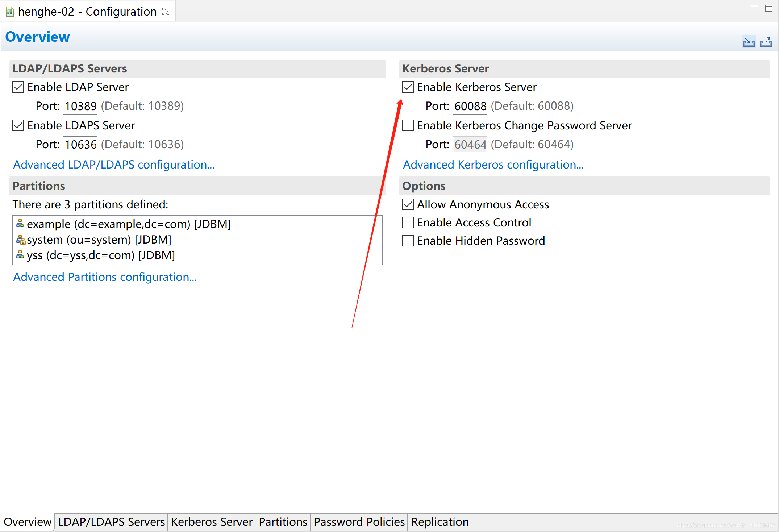Toggle Enable LDAPS Server checkbox
The width and height of the screenshot is (779, 532).
[x=18, y=125]
